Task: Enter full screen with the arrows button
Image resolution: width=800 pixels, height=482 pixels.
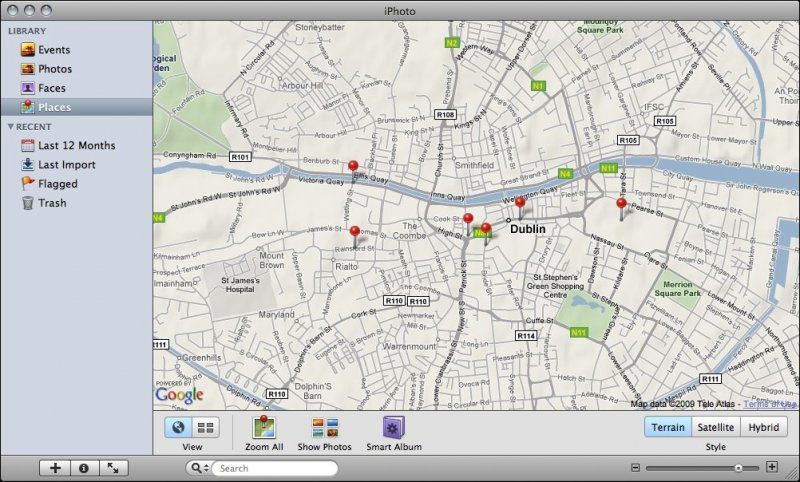Action: (x=111, y=467)
